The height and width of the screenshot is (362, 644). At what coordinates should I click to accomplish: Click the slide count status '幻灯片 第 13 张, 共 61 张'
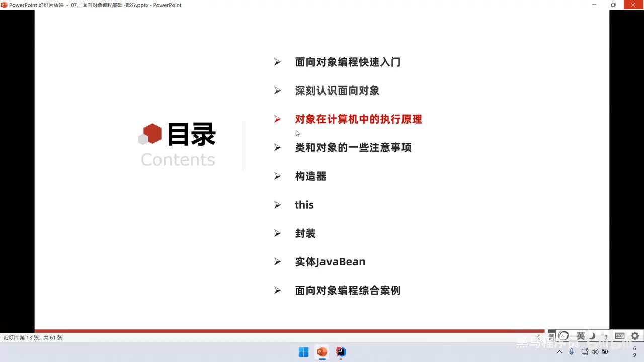click(x=33, y=338)
